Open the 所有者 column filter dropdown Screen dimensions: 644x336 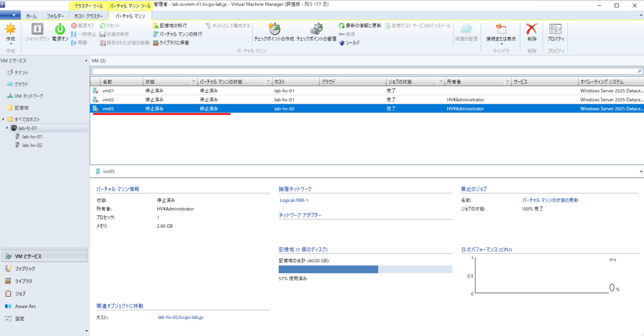point(507,82)
